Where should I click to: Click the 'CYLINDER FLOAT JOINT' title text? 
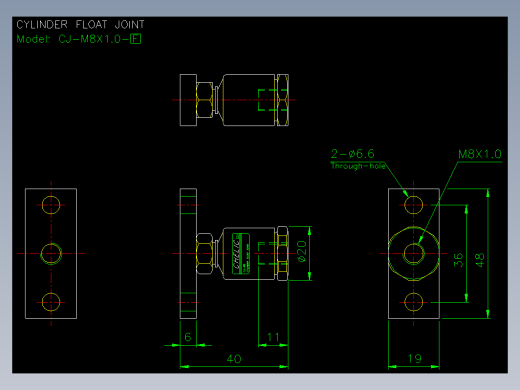coord(80,25)
